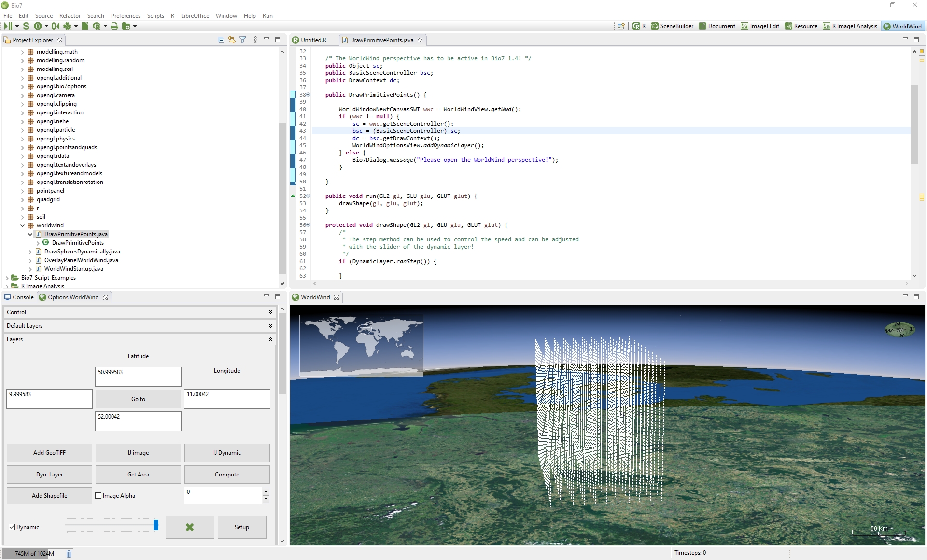This screenshot has height=560, width=927.
Task: Open dropdown arrow next to R server icon
Action: (105, 26)
